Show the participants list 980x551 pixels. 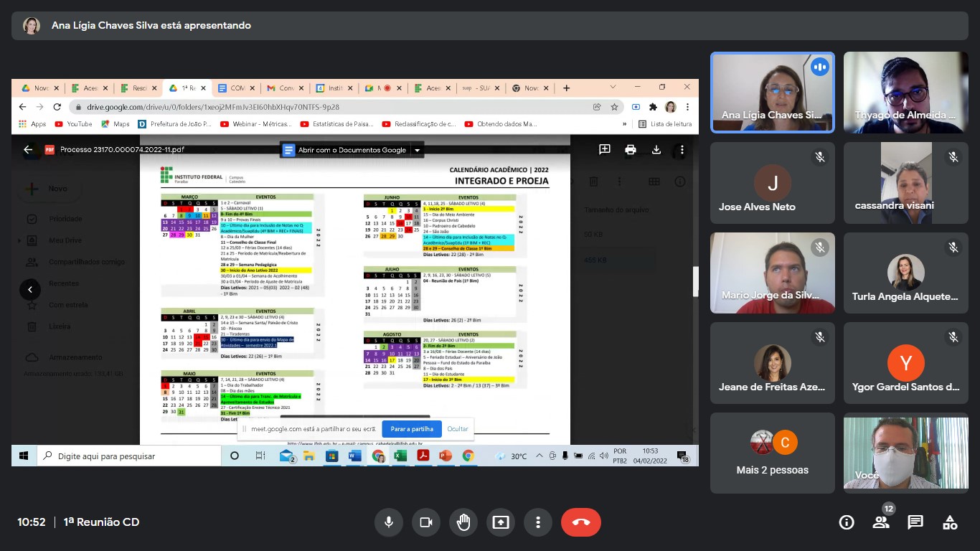click(881, 522)
